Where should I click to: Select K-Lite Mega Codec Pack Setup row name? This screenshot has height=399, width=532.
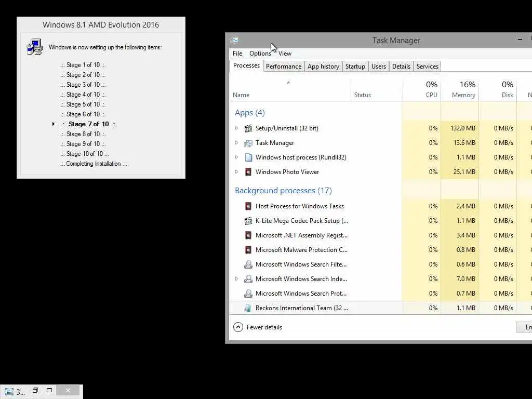(x=302, y=221)
